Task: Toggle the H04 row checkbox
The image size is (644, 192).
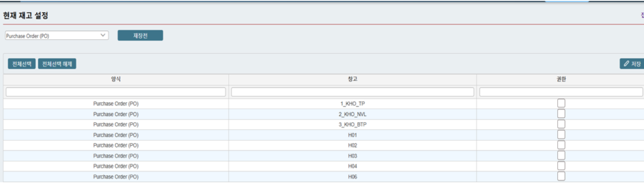Action: [x=561, y=166]
